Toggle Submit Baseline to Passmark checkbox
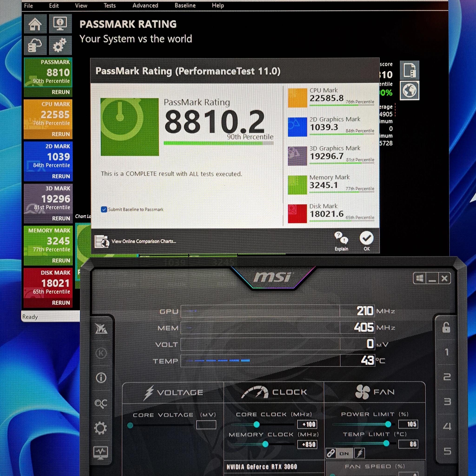This screenshot has width=476, height=476. tap(104, 209)
